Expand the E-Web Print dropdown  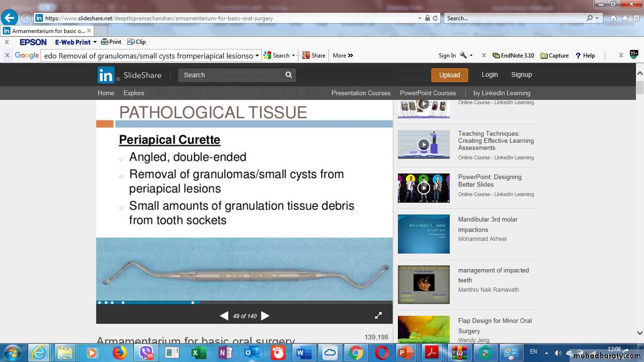tap(95, 42)
